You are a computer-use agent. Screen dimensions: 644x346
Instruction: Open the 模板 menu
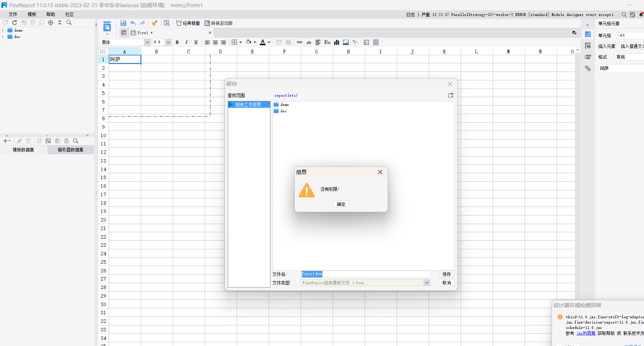tap(32, 14)
